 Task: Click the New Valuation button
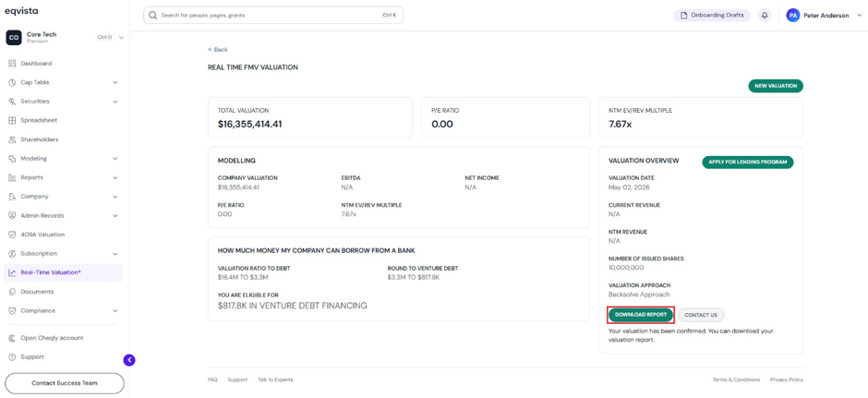[x=776, y=86]
